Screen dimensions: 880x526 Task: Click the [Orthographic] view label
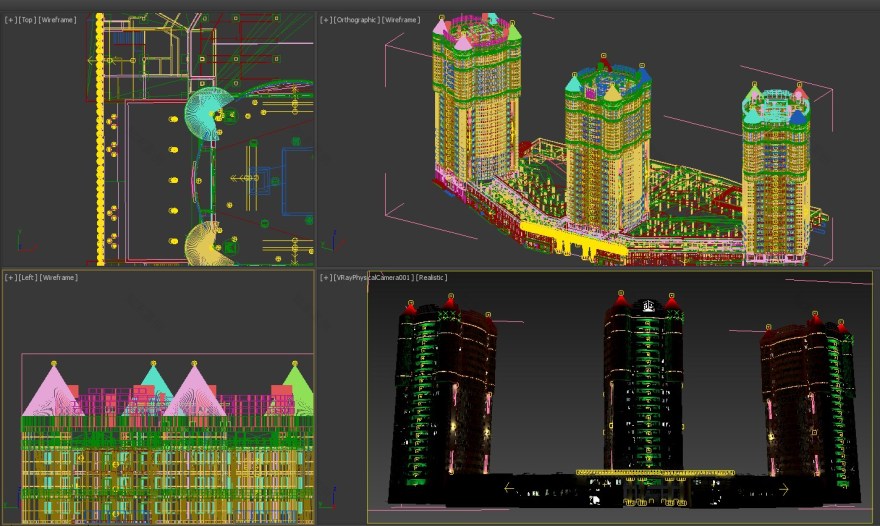click(356, 20)
